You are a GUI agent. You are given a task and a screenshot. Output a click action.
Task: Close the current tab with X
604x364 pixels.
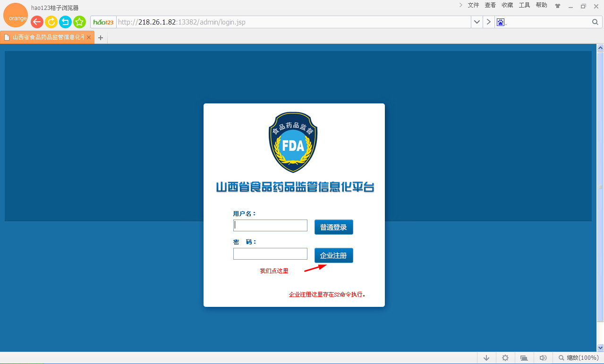click(89, 37)
